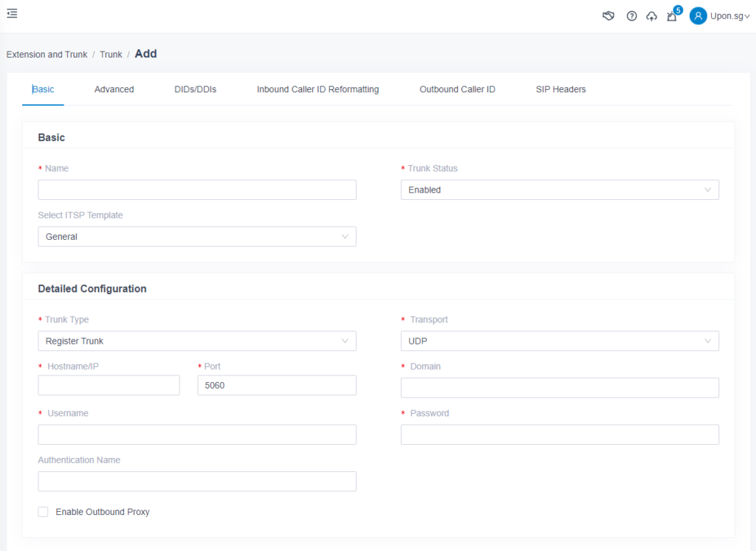Select the Inbound Caller ID Reformatting tab
The width and height of the screenshot is (756, 551).
click(317, 89)
